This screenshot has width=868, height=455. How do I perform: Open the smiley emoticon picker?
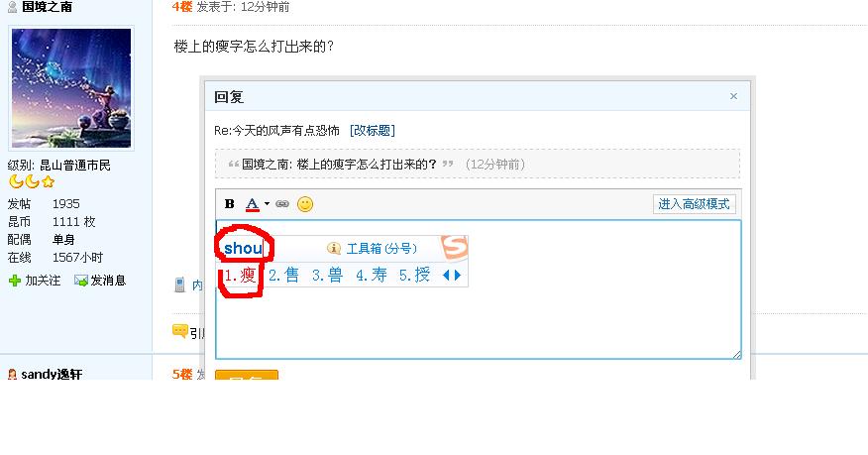[x=305, y=204]
